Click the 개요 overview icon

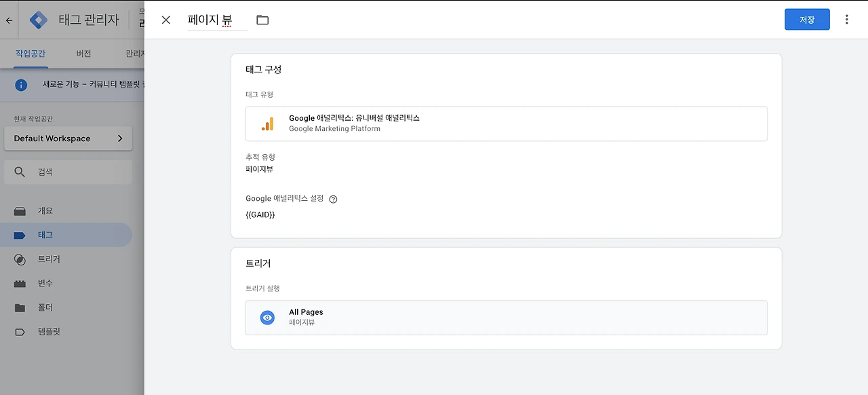[20, 211]
